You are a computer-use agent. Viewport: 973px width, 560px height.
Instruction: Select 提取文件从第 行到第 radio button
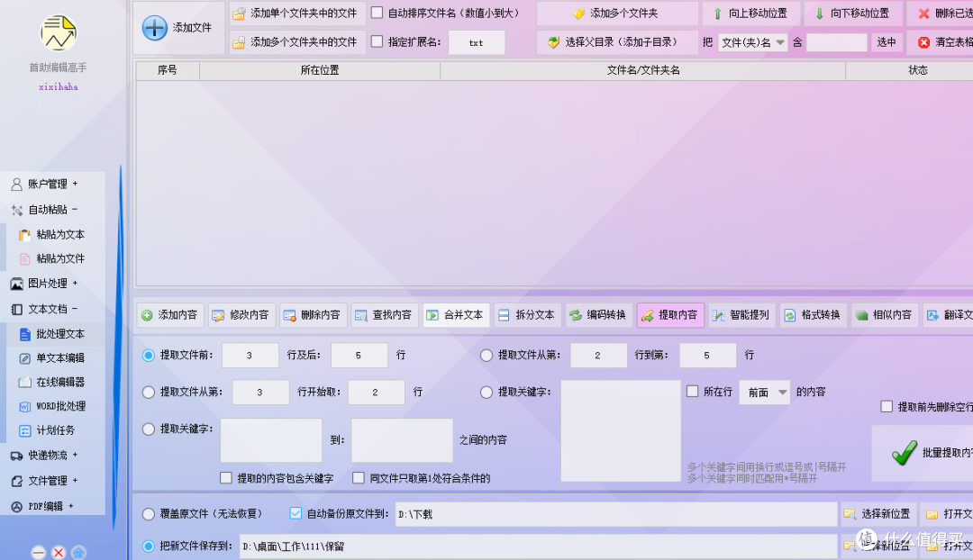coord(486,356)
